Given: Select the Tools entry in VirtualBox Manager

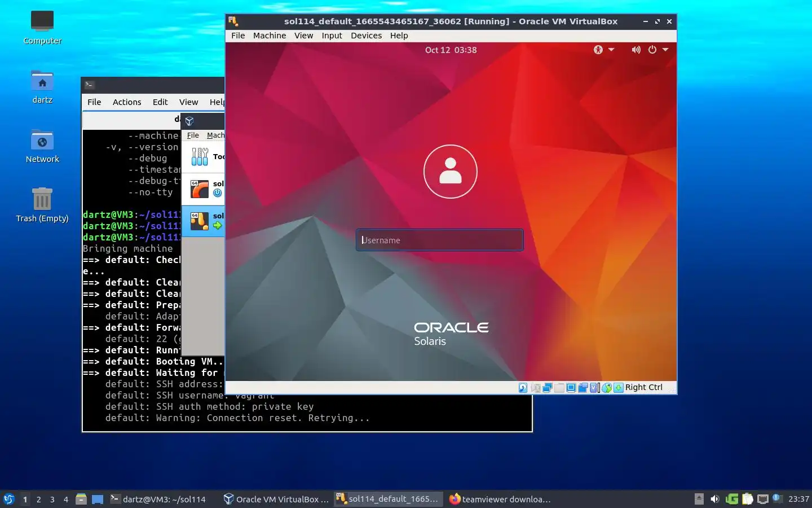Looking at the screenshot, I should point(204,156).
